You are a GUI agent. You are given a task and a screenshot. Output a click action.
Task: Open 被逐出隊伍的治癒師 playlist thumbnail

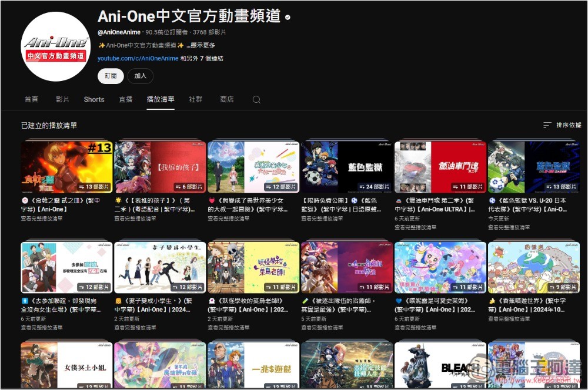[x=347, y=267]
